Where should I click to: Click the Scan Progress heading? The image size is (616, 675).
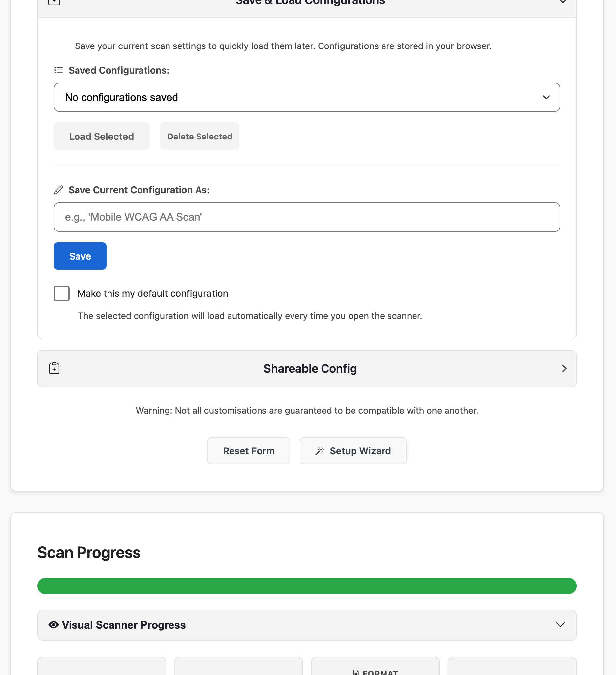(x=89, y=552)
